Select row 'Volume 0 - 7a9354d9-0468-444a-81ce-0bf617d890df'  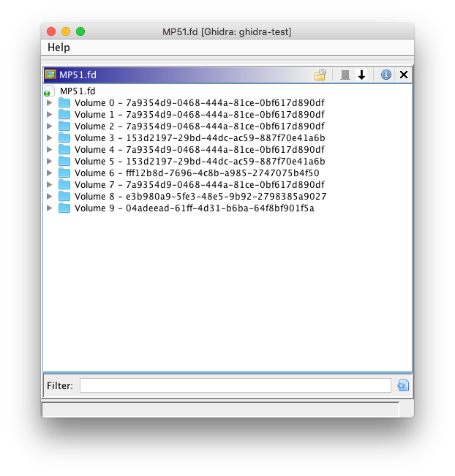200,102
